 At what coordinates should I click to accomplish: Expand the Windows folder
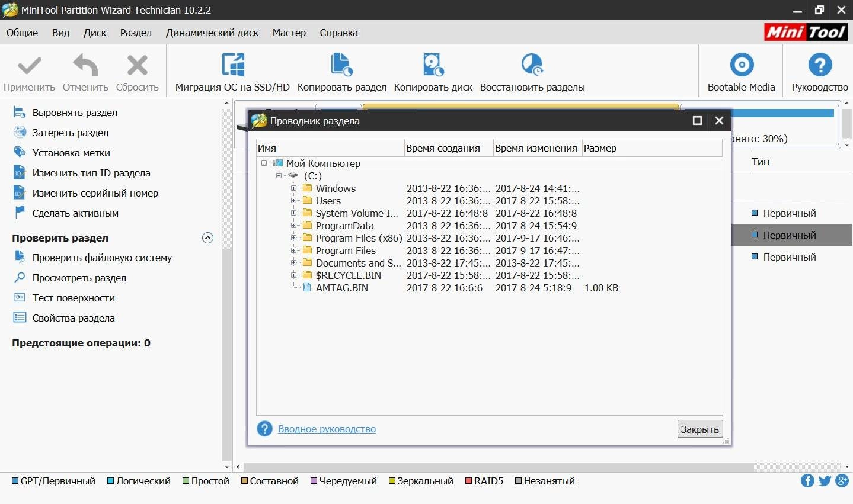[x=293, y=188]
